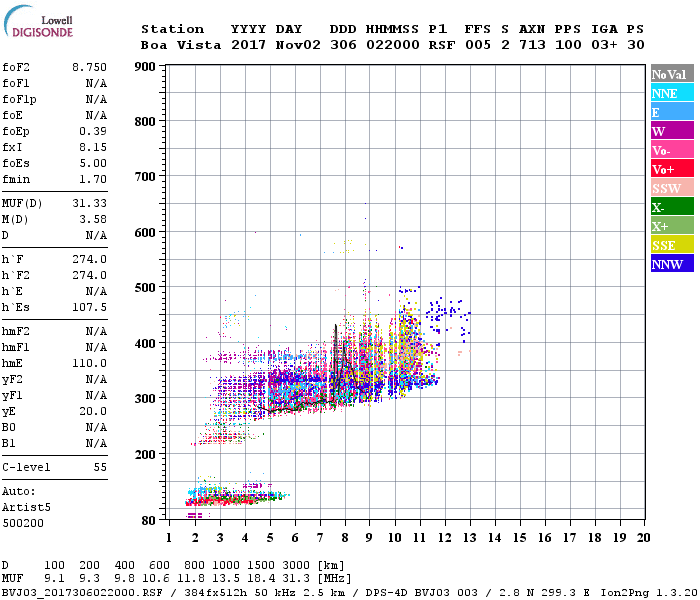
Task: Click the black trace peak near 7.6 MHz
Action: 336,326
